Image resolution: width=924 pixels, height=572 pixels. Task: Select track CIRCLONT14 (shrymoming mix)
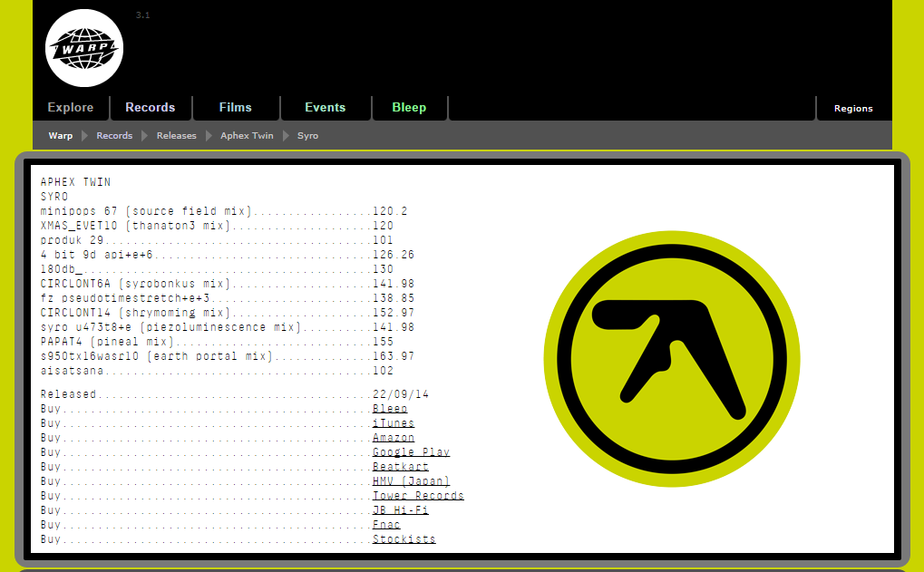click(135, 312)
